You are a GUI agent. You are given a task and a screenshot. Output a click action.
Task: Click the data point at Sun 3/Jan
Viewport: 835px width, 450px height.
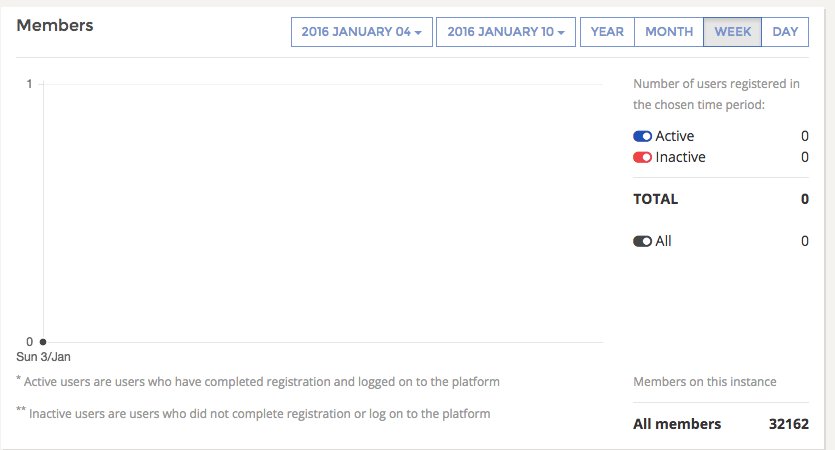pyautogui.click(x=43, y=342)
